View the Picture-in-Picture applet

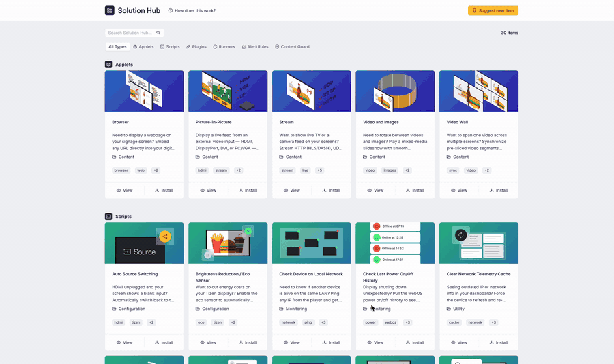pos(208,191)
